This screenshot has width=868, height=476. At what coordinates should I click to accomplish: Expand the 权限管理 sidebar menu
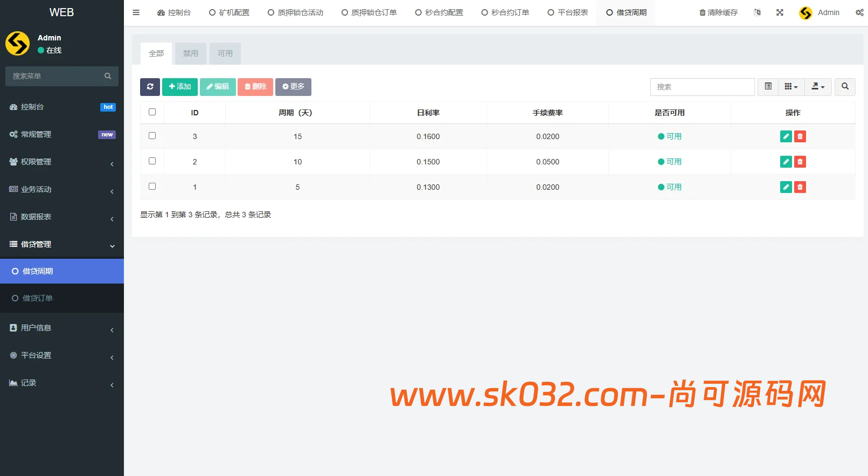tap(62, 162)
